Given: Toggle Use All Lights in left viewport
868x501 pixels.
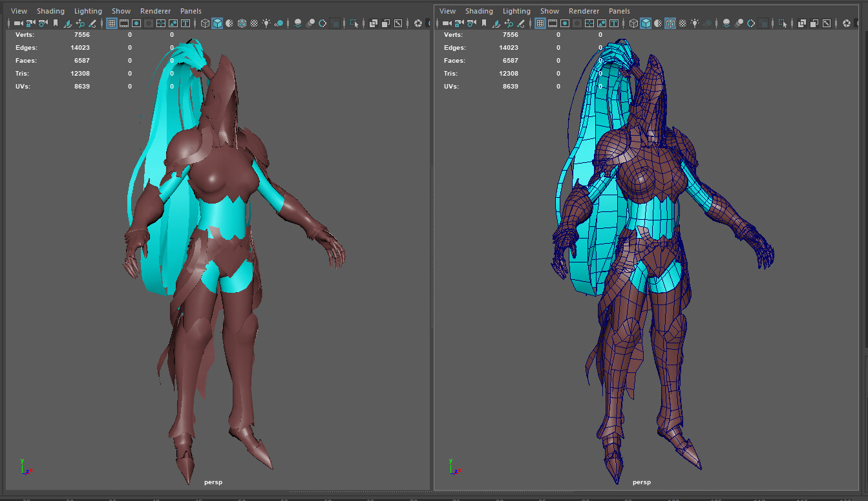Looking at the screenshot, I should tap(266, 23).
